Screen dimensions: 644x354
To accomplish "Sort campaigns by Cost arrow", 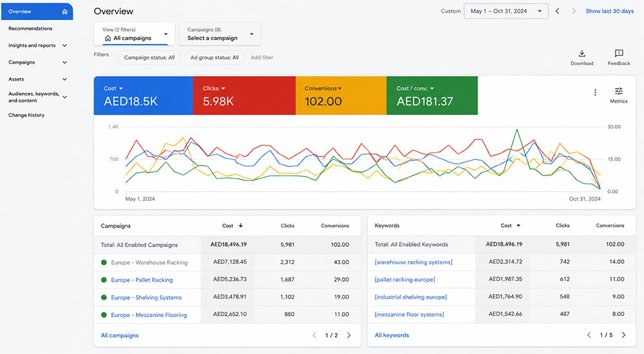I will click(x=241, y=225).
